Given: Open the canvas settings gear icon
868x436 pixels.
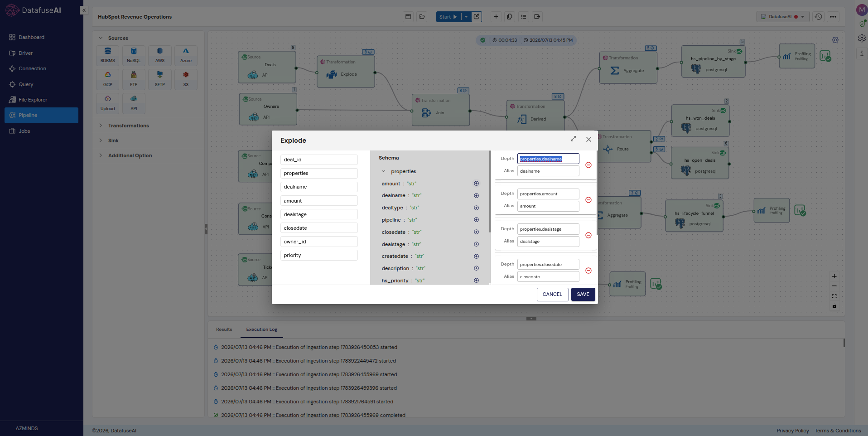Looking at the screenshot, I should [835, 40].
